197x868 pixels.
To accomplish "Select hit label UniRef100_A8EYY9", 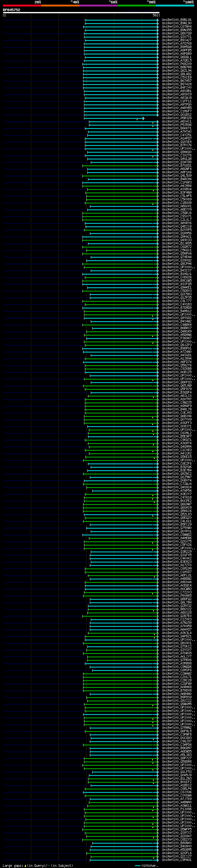I will click(x=177, y=210).
